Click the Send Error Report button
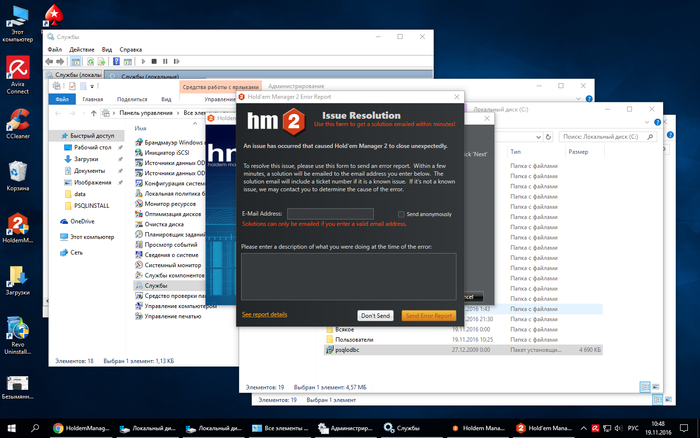The image size is (700, 438). (x=429, y=316)
